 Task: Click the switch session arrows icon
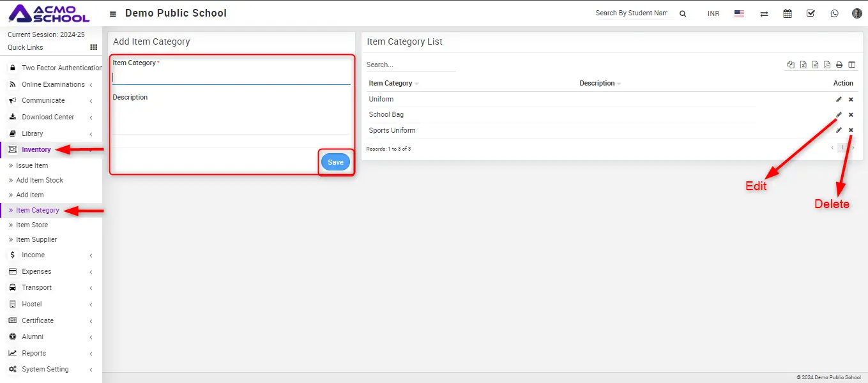[764, 13]
